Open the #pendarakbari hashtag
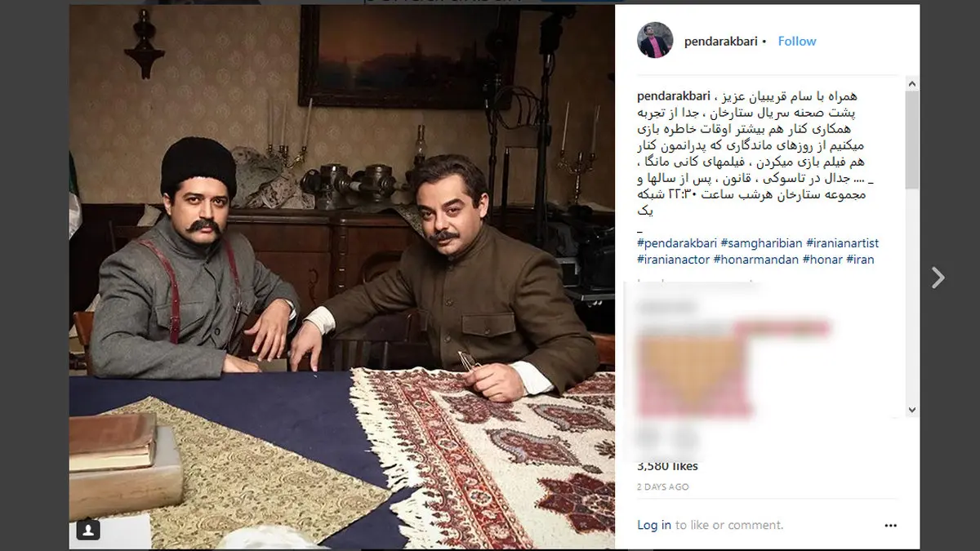 coord(675,243)
